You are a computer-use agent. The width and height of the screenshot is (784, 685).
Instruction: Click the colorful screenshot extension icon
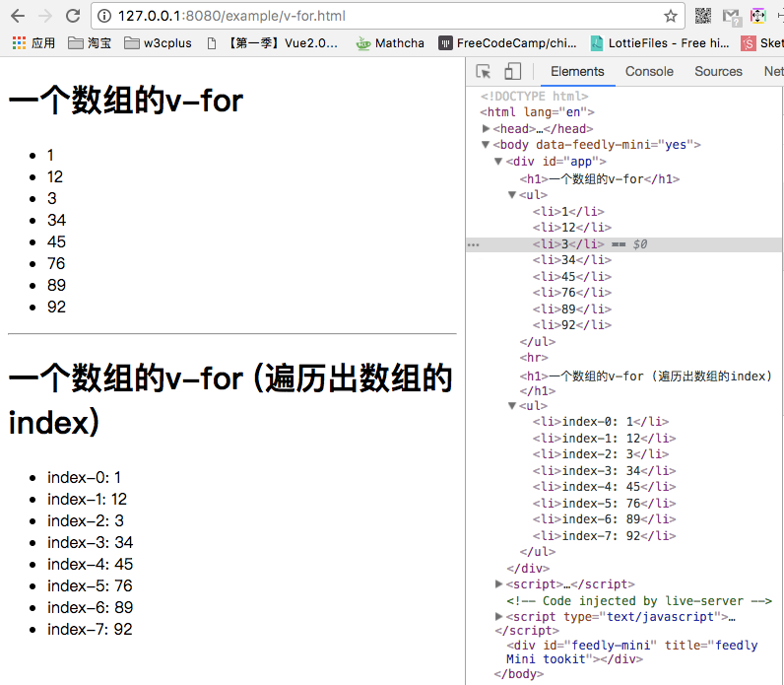pos(758,16)
